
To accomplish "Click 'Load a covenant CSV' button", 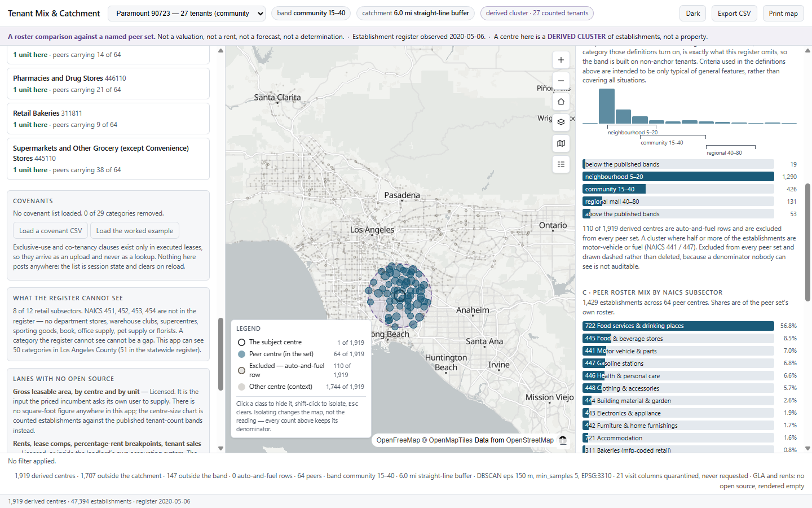I will tap(51, 231).
